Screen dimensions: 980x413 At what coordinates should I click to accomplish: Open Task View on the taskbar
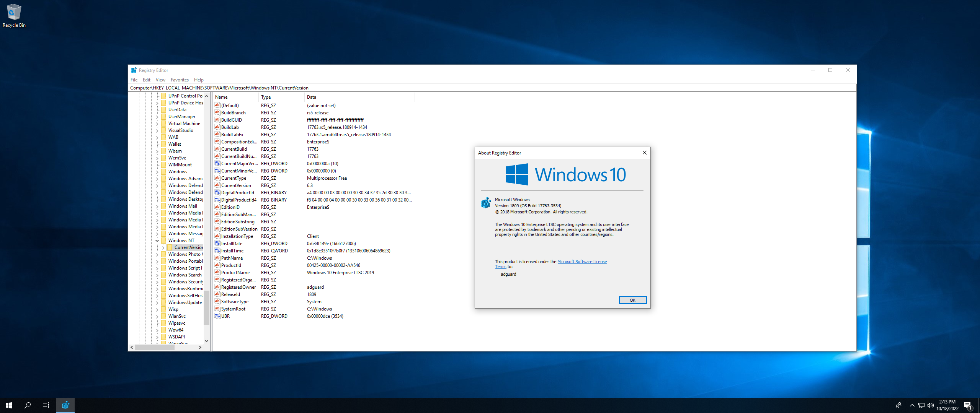(46, 405)
